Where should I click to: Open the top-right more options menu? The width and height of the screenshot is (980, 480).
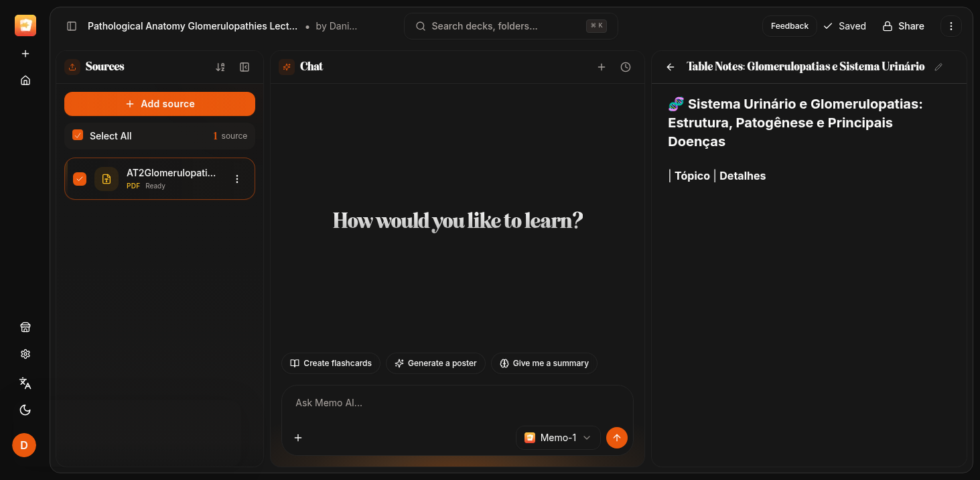tap(951, 26)
